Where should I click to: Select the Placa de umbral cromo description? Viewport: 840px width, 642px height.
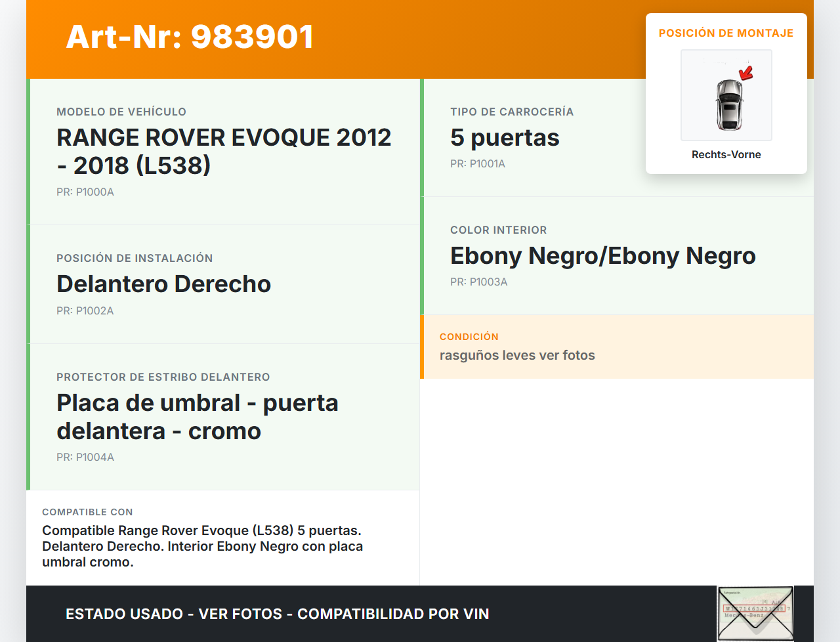pos(197,417)
